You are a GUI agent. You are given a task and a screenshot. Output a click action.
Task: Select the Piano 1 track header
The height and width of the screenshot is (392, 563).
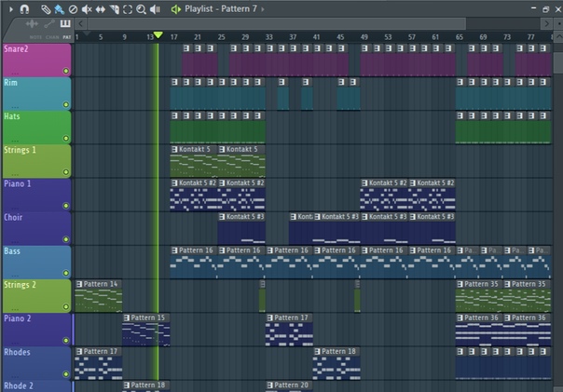(x=36, y=195)
